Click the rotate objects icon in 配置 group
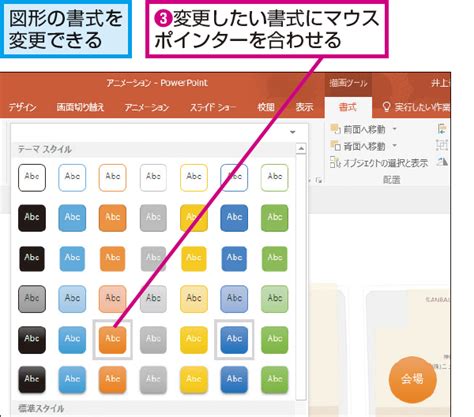 click(443, 162)
